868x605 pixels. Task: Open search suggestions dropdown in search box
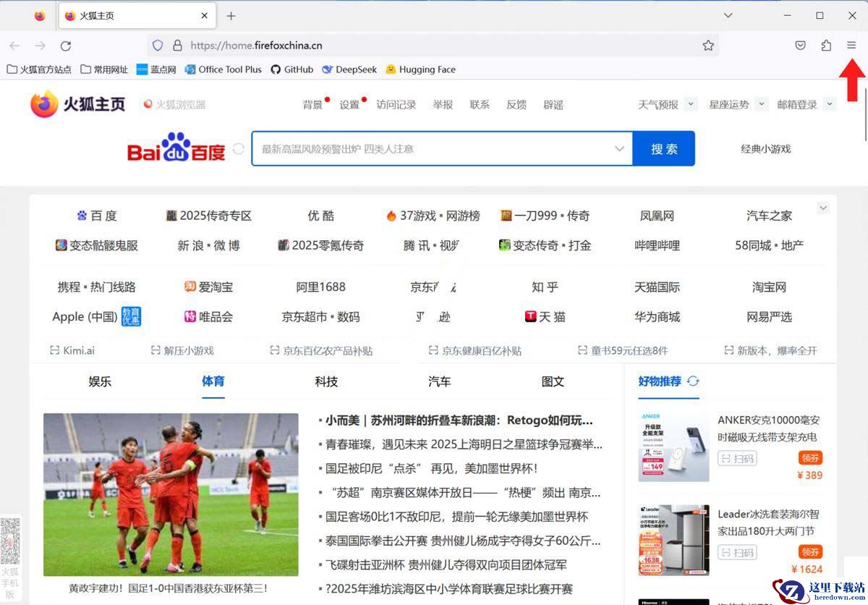point(619,148)
